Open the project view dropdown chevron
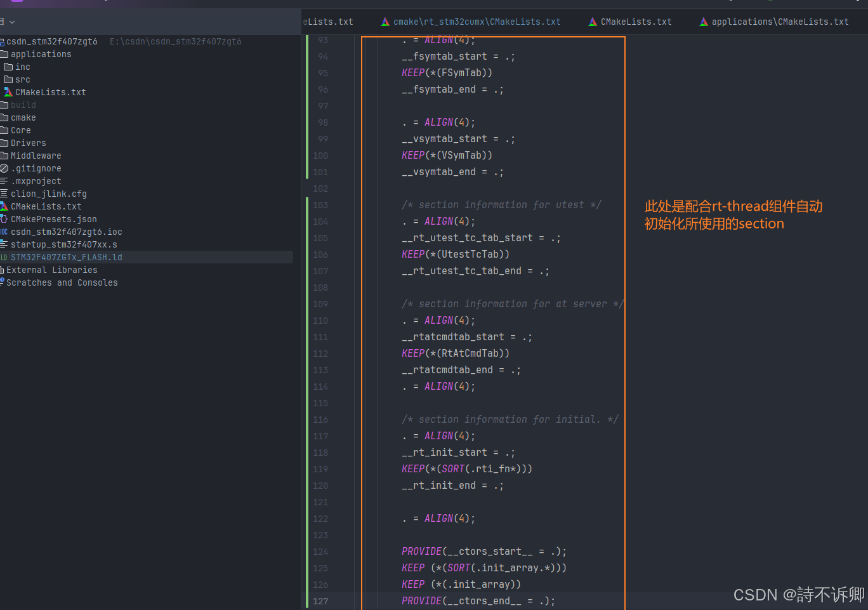868x610 pixels. coord(11,22)
